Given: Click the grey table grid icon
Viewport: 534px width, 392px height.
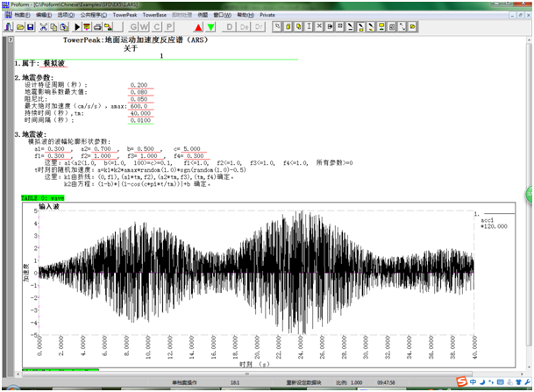Looking at the screenshot, I should pyautogui.click(x=392, y=26).
